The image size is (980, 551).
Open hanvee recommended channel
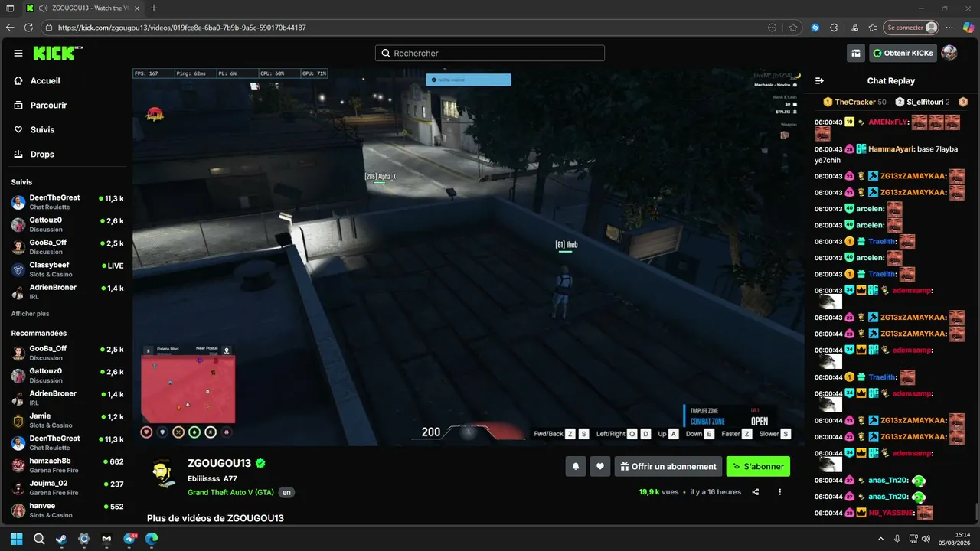pyautogui.click(x=67, y=510)
